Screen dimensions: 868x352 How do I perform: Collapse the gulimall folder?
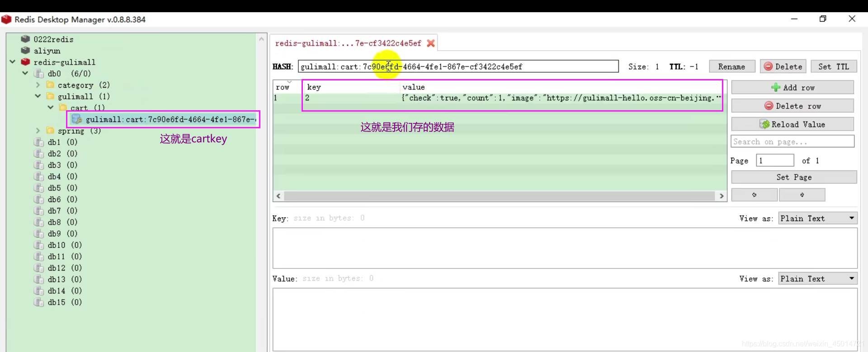click(x=38, y=96)
